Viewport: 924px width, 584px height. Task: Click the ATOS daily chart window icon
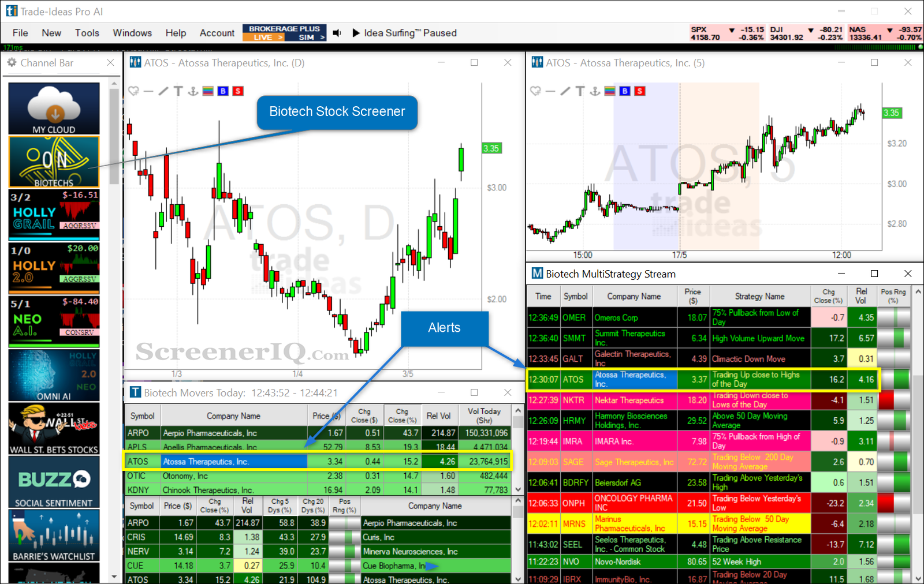(135, 62)
